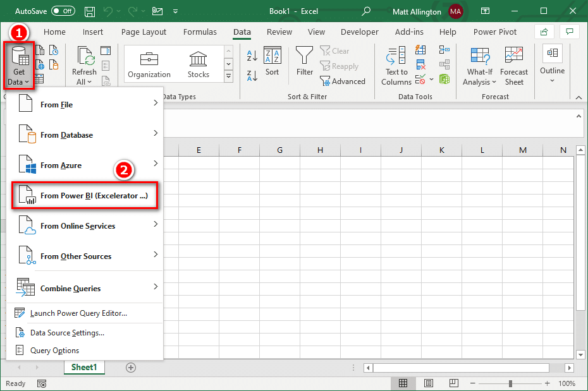
Task: Collapse the ribbon with the chevron
Action: pyautogui.click(x=579, y=97)
